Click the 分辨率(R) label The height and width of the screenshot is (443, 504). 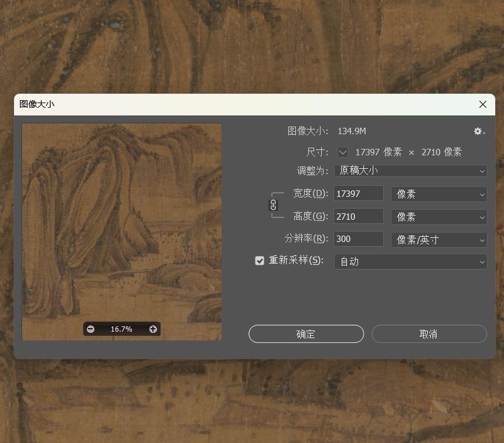pos(307,238)
